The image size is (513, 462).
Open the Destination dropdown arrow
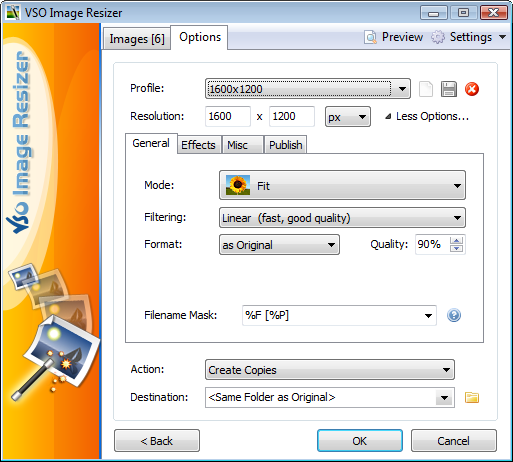[444, 397]
